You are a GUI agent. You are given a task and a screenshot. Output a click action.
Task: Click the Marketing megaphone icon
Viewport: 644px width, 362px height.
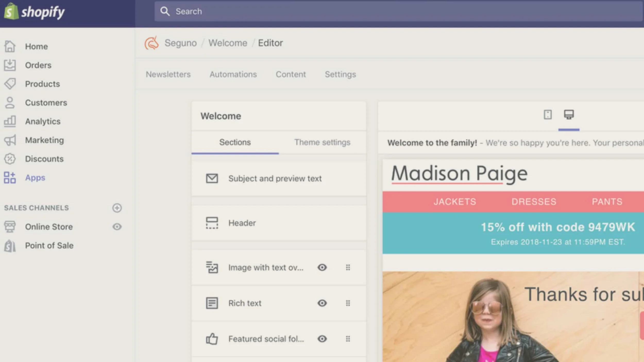[x=10, y=140]
